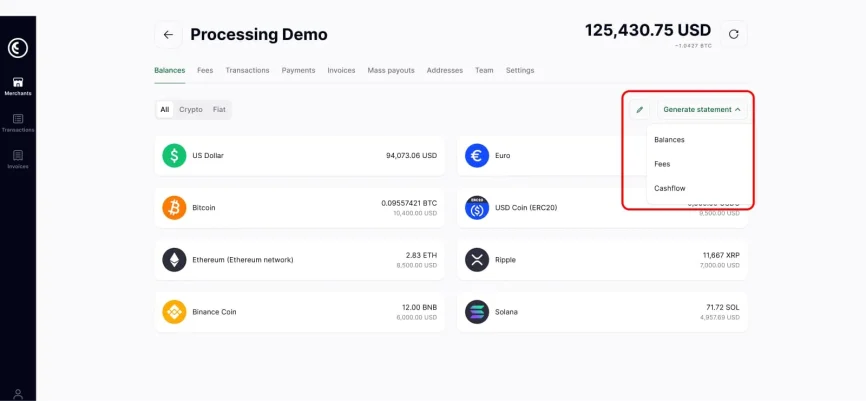The width and height of the screenshot is (866, 401).
Task: Click the Processing Demo title
Action: (x=259, y=35)
